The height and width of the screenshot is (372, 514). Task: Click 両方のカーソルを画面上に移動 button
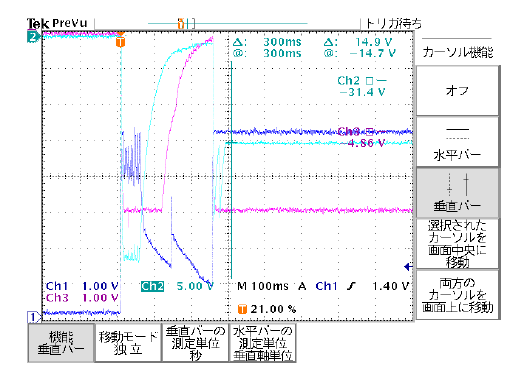pos(457,295)
